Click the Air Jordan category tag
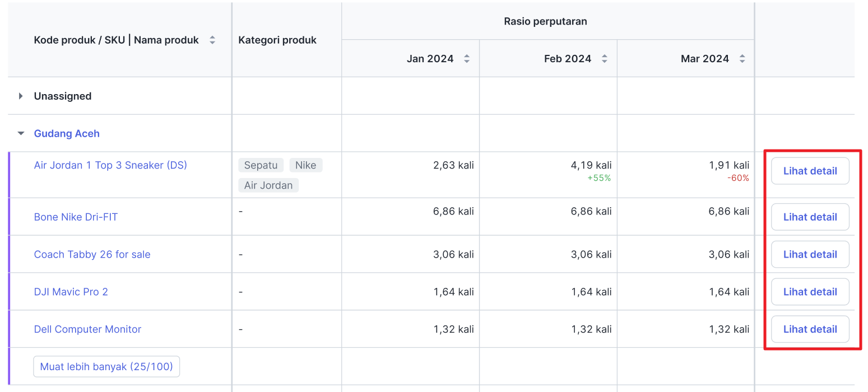The image size is (868, 392). 268,185
